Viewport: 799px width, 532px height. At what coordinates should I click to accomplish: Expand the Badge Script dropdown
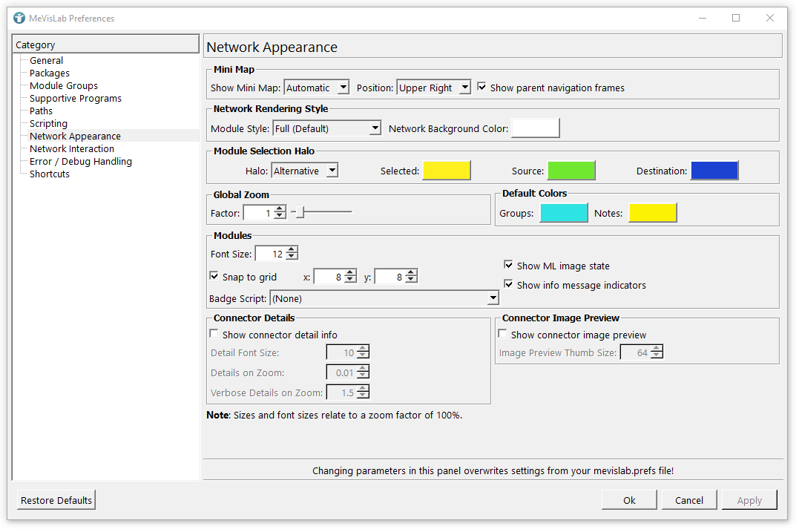pyautogui.click(x=384, y=298)
